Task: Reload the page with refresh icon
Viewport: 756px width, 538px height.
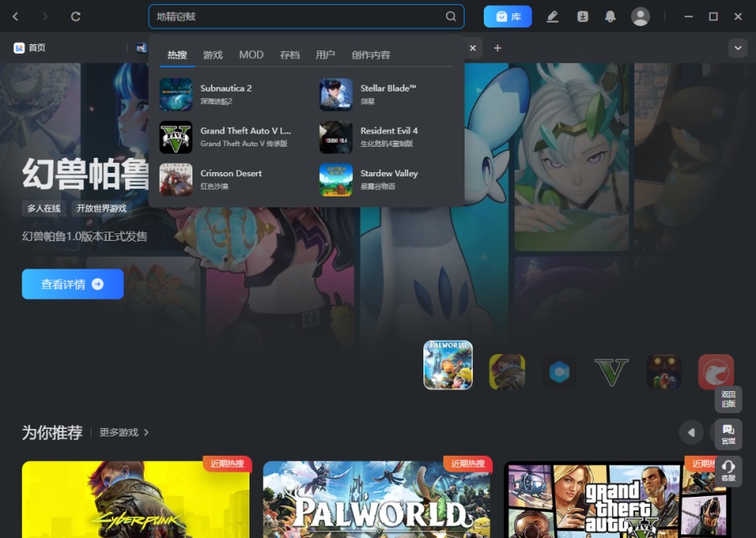Action: click(76, 17)
